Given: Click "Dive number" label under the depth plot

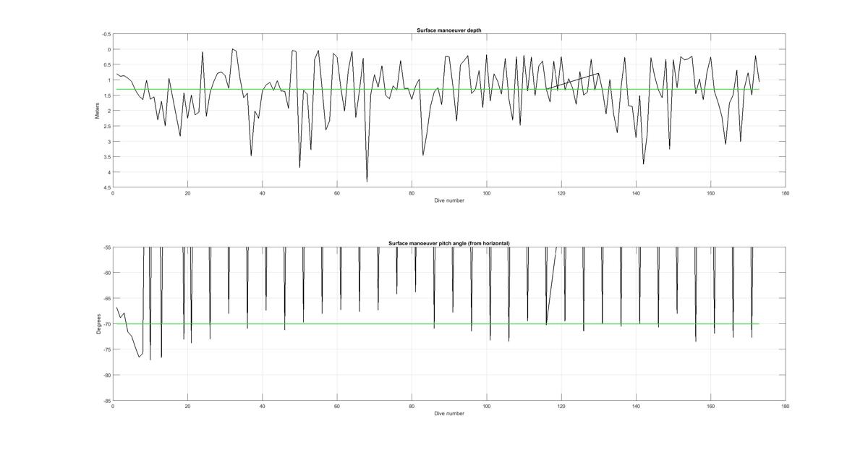Looking at the screenshot, I should [449, 200].
